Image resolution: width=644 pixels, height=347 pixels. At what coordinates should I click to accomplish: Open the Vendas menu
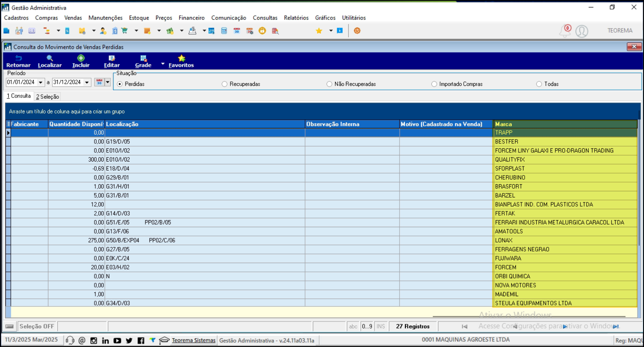(73, 18)
